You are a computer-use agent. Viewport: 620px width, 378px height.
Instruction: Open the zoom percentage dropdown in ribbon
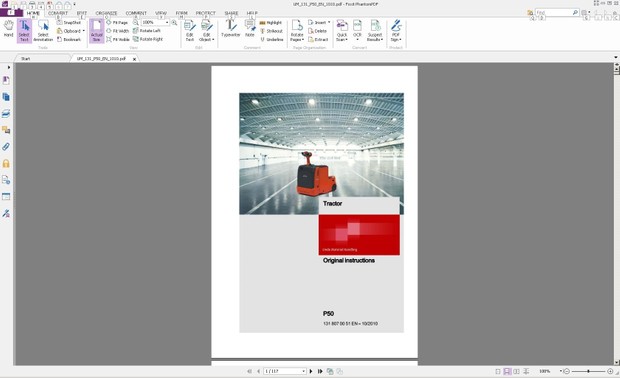167,23
